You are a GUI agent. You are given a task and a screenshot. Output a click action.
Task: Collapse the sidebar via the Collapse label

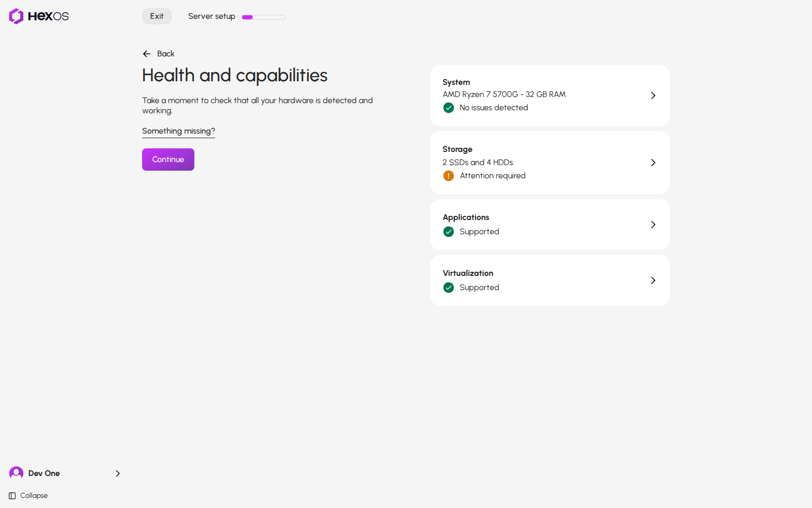[34, 496]
